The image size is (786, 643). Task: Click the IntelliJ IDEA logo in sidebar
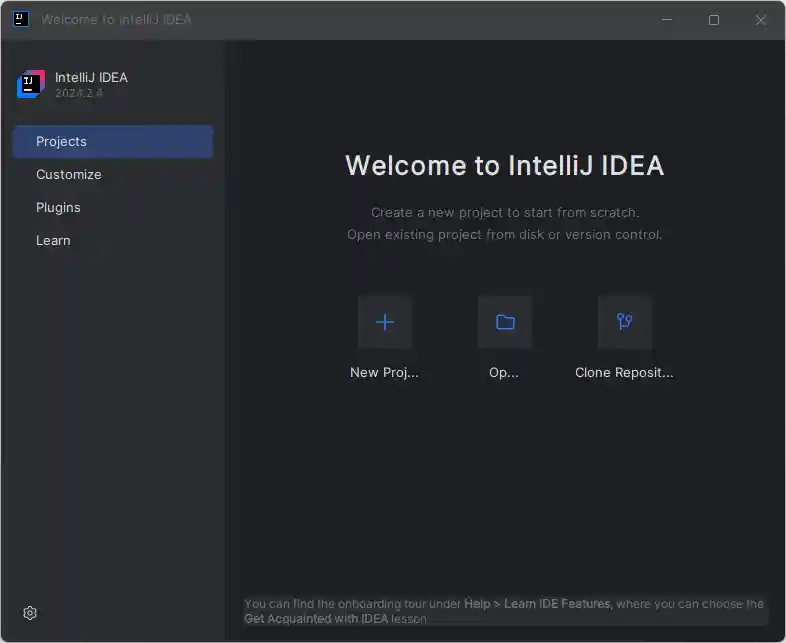tap(31, 85)
